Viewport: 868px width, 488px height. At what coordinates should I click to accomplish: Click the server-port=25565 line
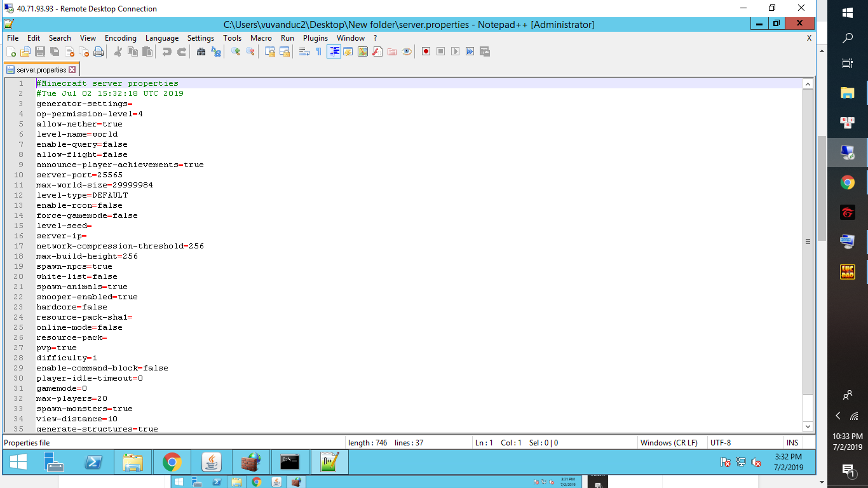(79, 175)
